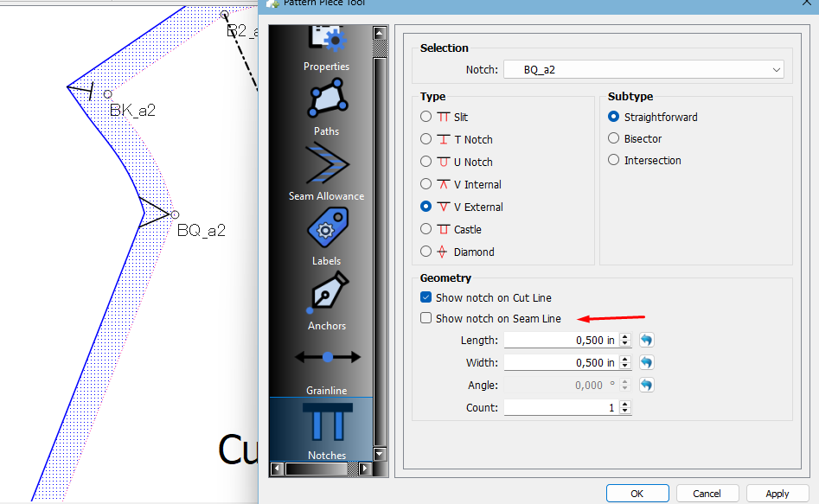This screenshot has width=819, height=504.
Task: Choose the Bisector subtype
Action: click(x=614, y=138)
